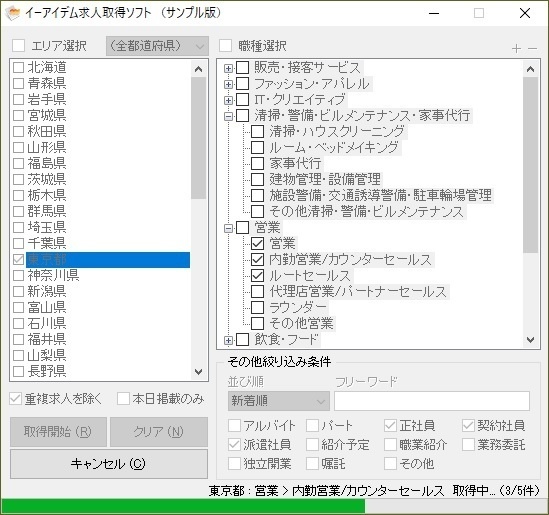Click the plus expand-all icon above the job tree
The width and height of the screenshot is (549, 515).
coord(516,48)
